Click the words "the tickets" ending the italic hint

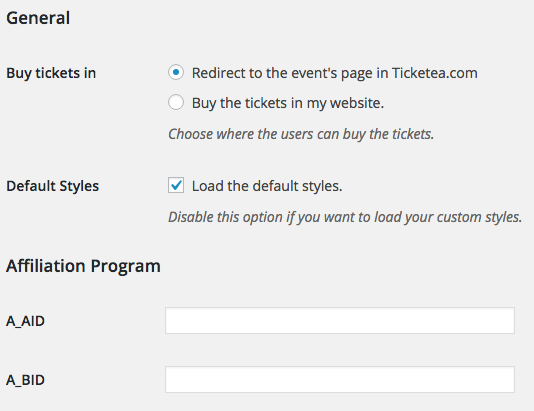[402, 134]
